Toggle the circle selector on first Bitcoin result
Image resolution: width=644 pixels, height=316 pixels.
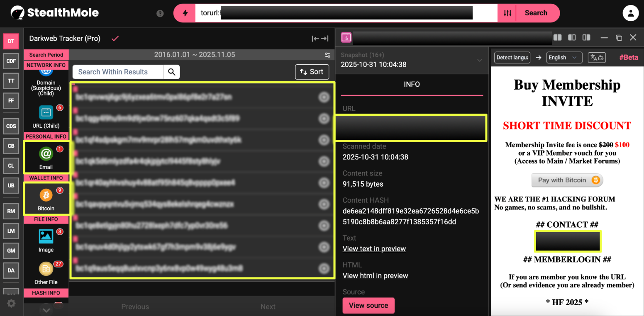(324, 97)
